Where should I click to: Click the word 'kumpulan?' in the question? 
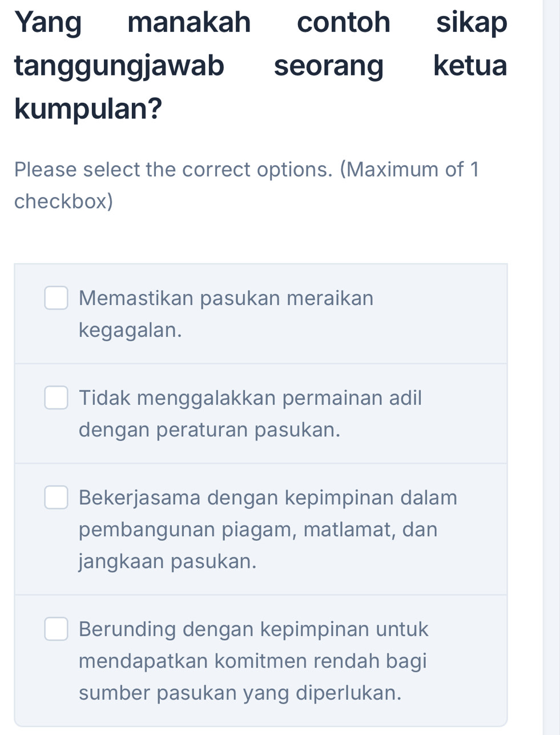[88, 109]
